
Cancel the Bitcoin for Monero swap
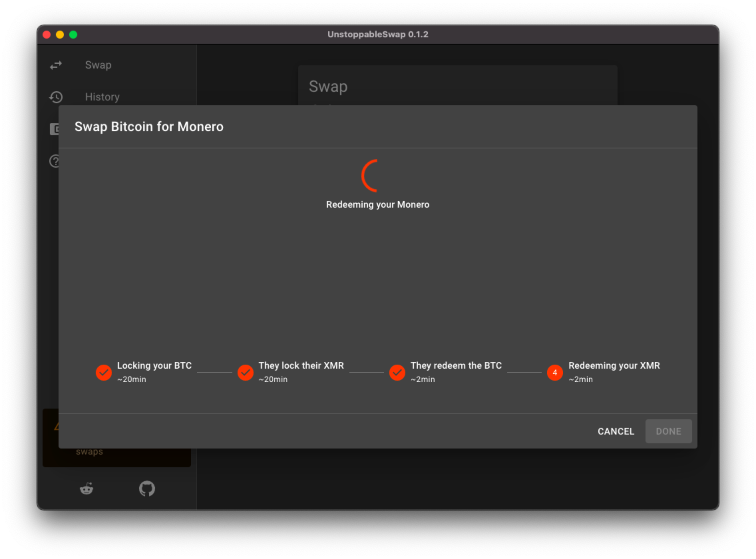tap(616, 432)
